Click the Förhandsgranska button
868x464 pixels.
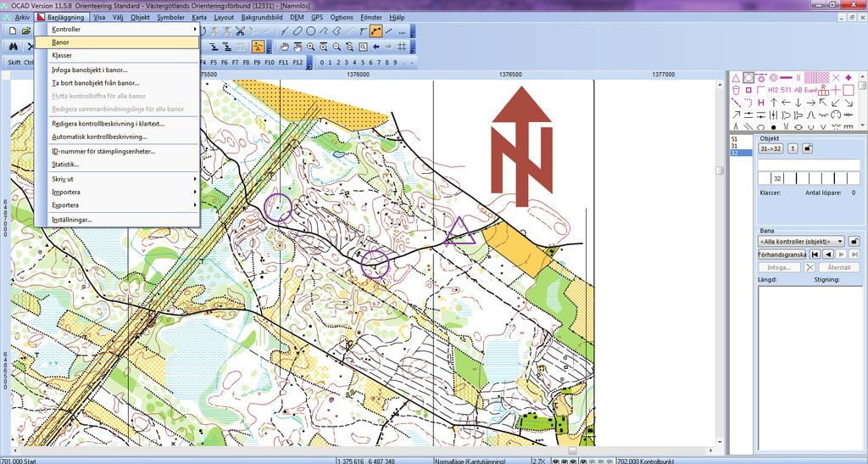click(782, 254)
